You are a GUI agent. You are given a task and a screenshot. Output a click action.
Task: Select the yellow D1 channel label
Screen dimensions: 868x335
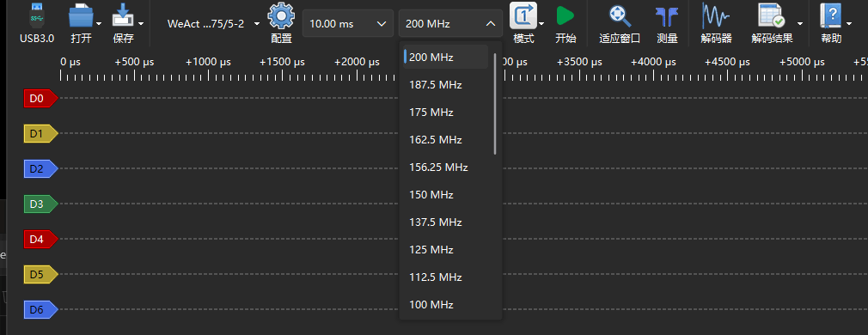click(40, 133)
